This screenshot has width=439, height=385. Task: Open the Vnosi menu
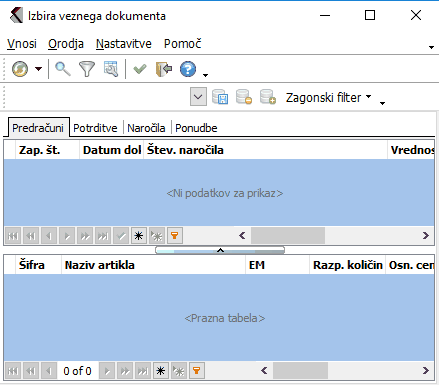tap(22, 44)
